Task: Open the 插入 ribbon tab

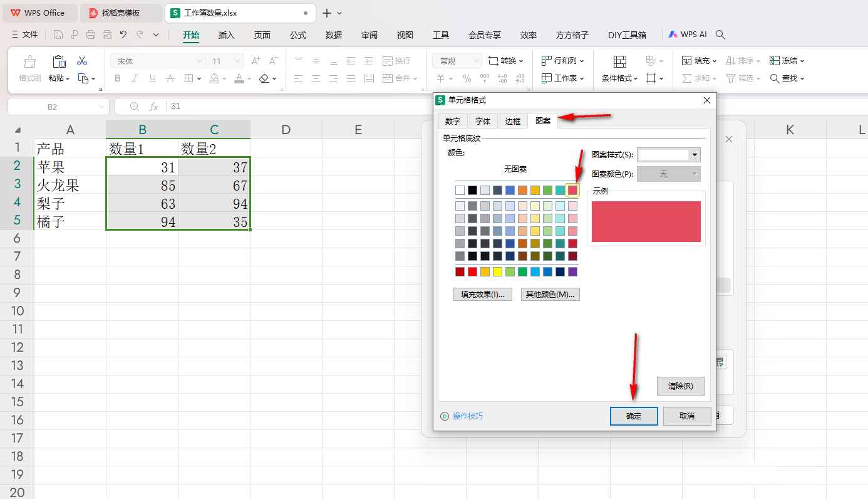Action: (x=227, y=35)
